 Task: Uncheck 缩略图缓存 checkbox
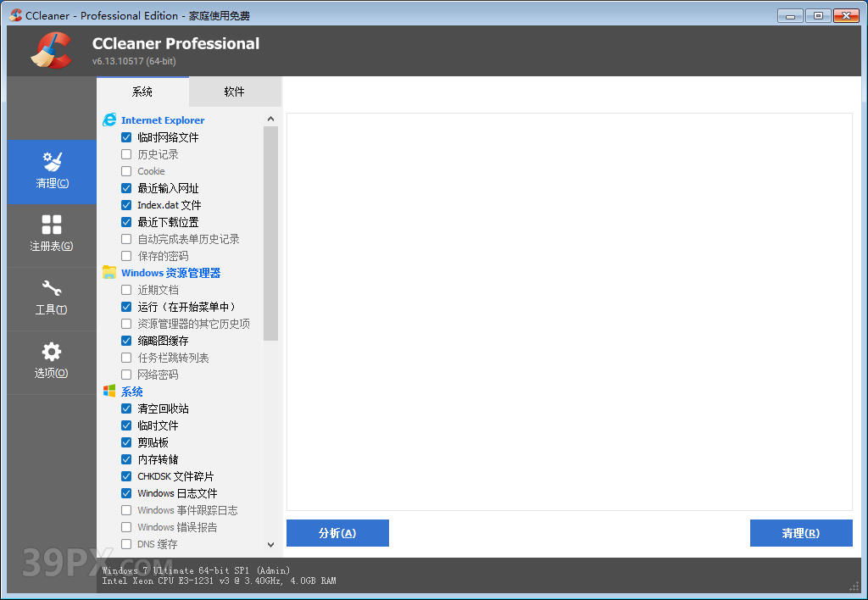126,341
